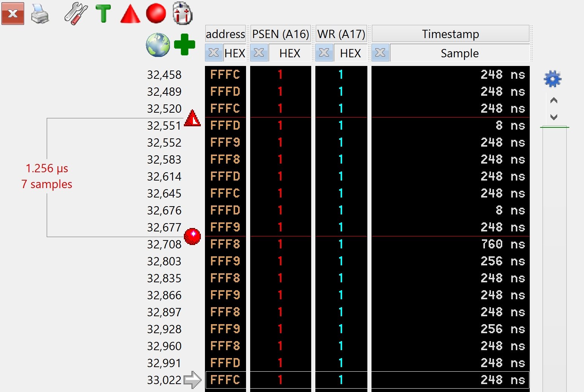Click the printer icon
The height and width of the screenshot is (392, 584).
click(x=40, y=14)
